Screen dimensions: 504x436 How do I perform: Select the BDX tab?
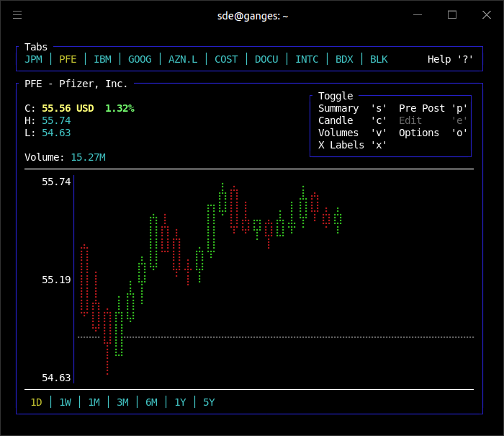tap(344, 60)
